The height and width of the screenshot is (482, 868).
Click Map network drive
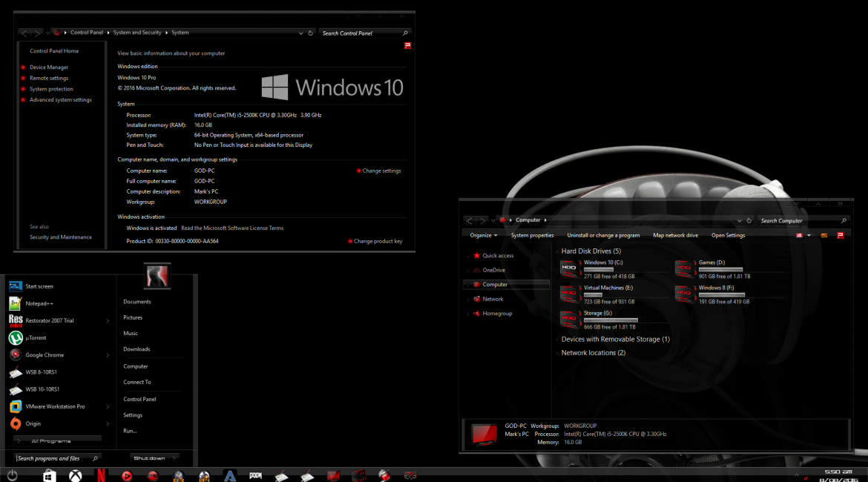[x=675, y=235]
